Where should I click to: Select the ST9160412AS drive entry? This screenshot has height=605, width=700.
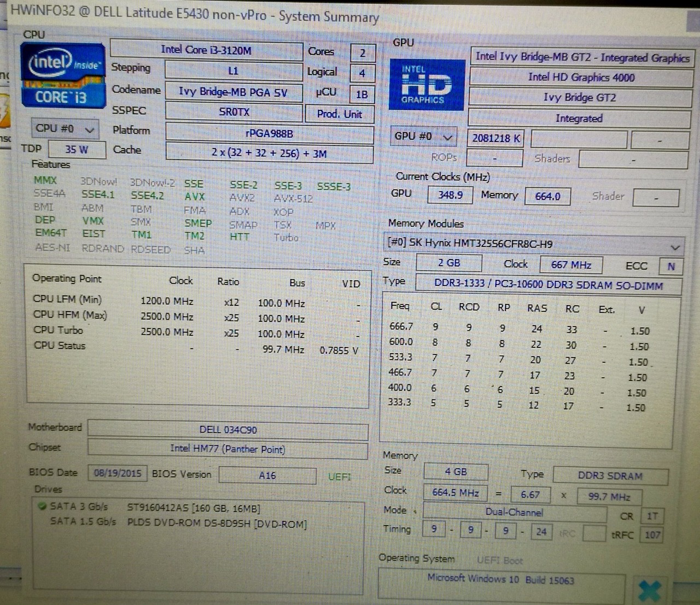pyautogui.click(x=193, y=508)
